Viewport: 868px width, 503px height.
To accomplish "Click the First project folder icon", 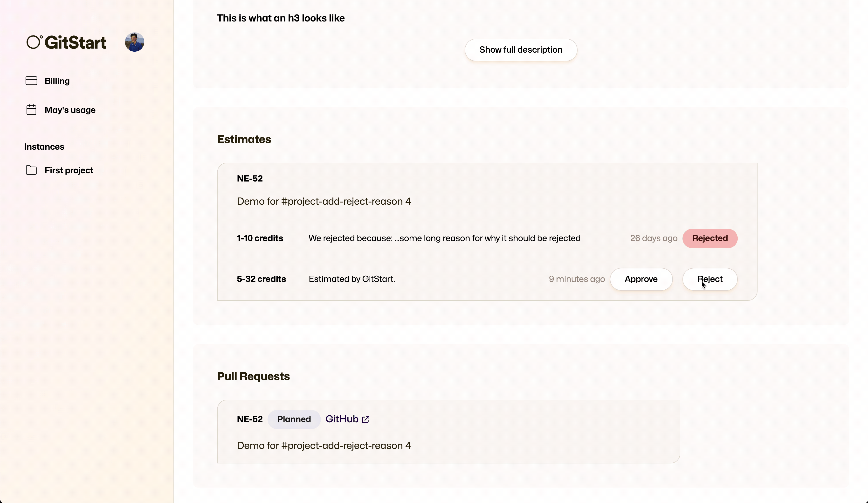I will point(31,170).
